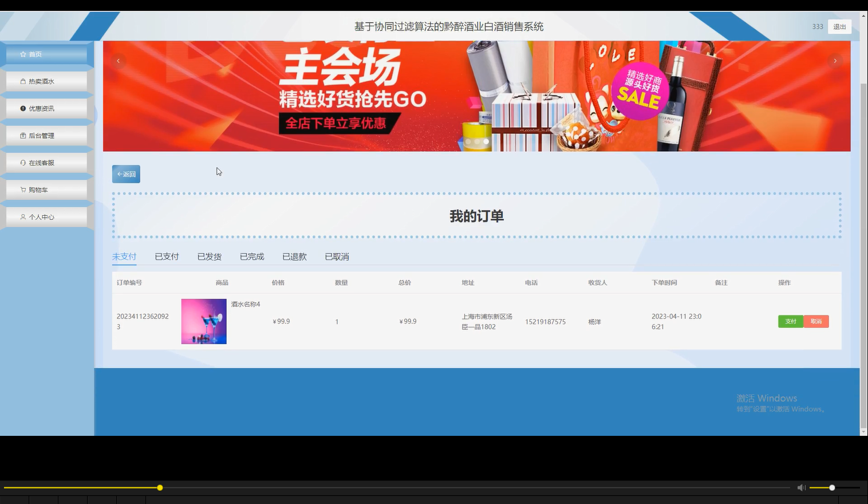Enter 个人中心 via the person icon
868x504 pixels.
tap(22, 216)
